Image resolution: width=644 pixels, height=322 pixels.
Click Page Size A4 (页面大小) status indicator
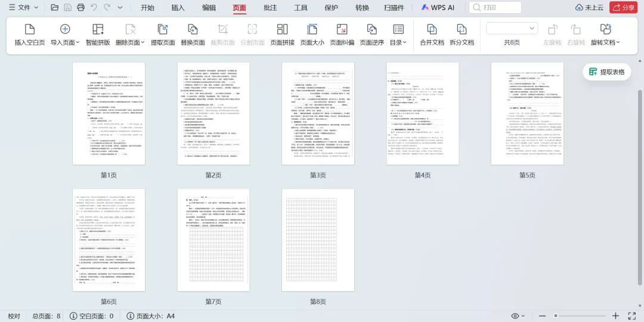151,316
